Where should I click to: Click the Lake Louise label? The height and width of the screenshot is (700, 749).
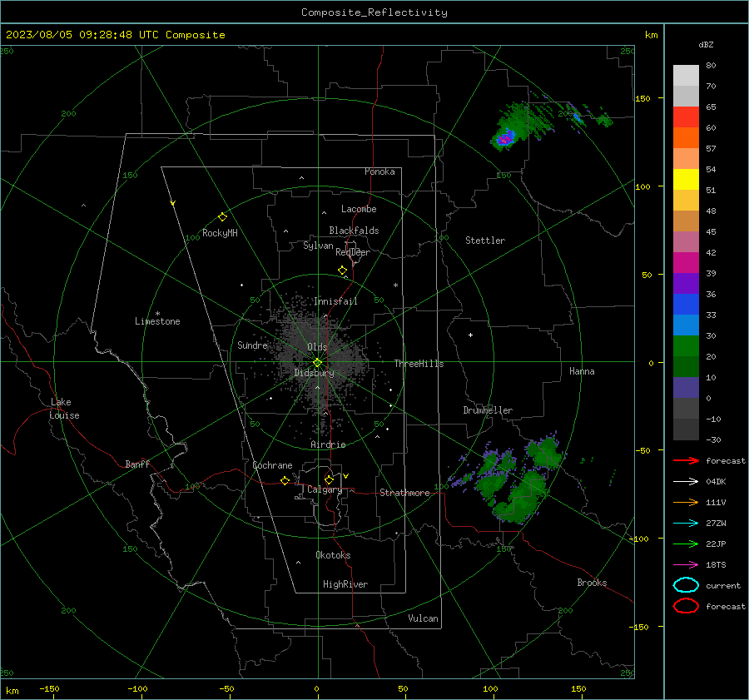64,409
